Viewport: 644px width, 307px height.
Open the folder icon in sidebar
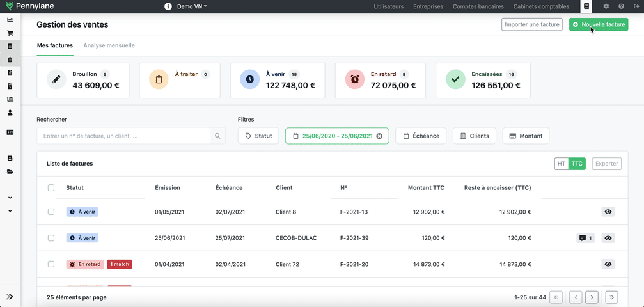tap(10, 172)
